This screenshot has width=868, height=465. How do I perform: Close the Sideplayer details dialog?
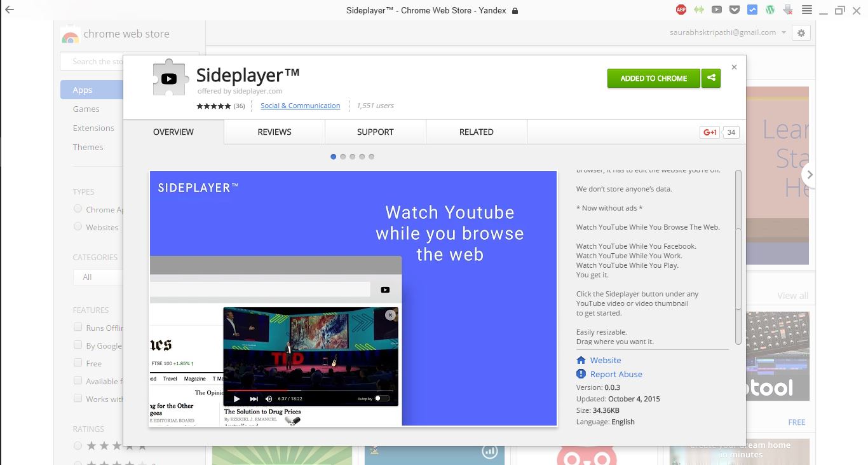(735, 67)
